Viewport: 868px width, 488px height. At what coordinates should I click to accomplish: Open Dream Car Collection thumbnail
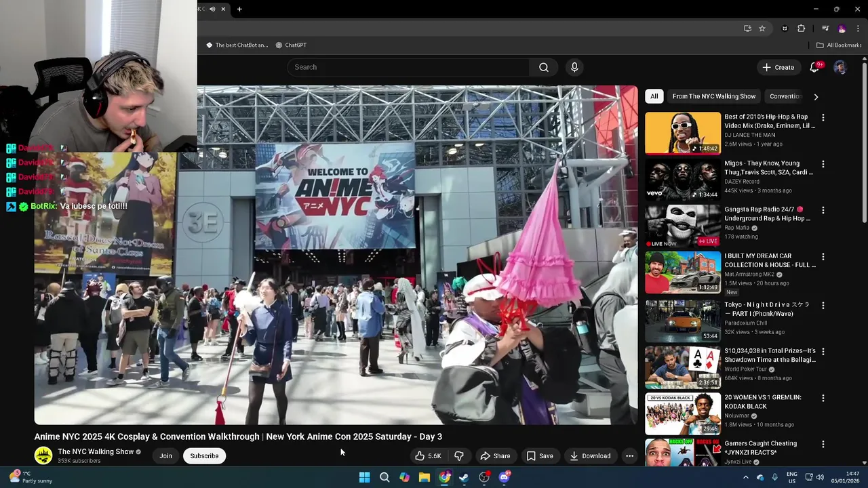click(x=683, y=272)
